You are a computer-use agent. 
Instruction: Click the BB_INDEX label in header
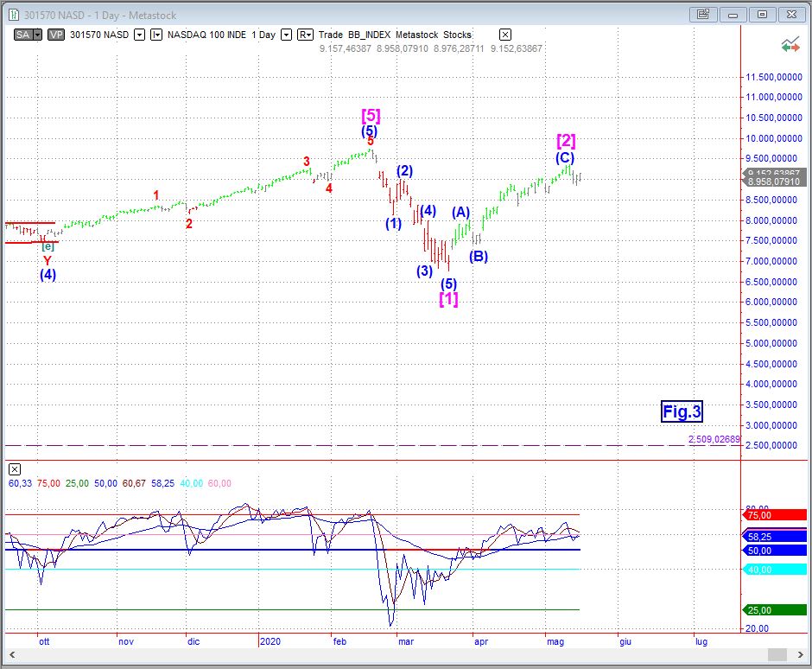coord(369,35)
